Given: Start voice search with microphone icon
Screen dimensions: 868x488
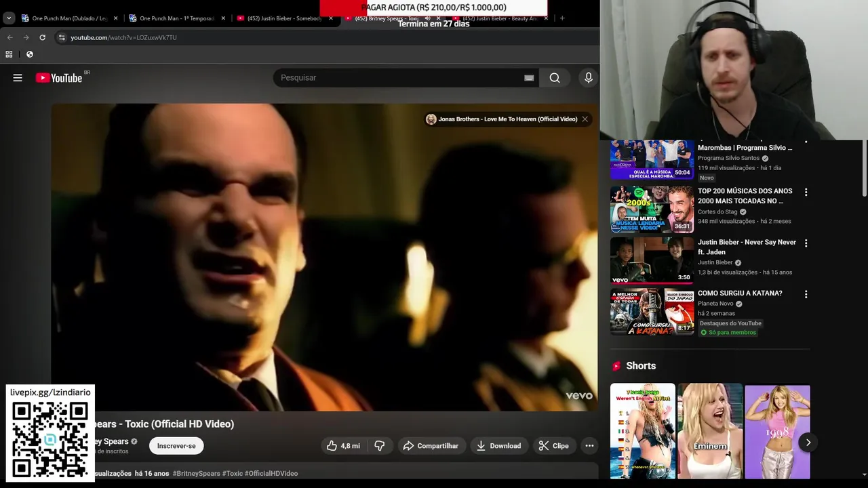Looking at the screenshot, I should [x=589, y=78].
